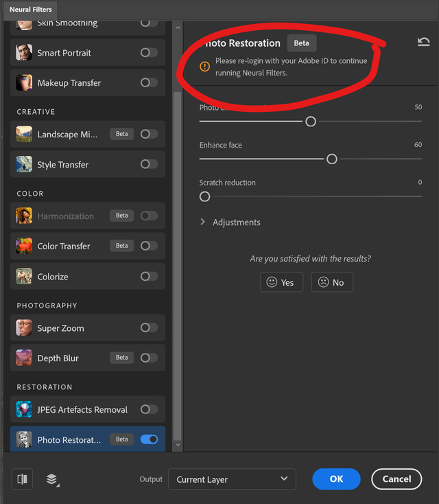Turn on the Depth Blur toggle

(149, 358)
